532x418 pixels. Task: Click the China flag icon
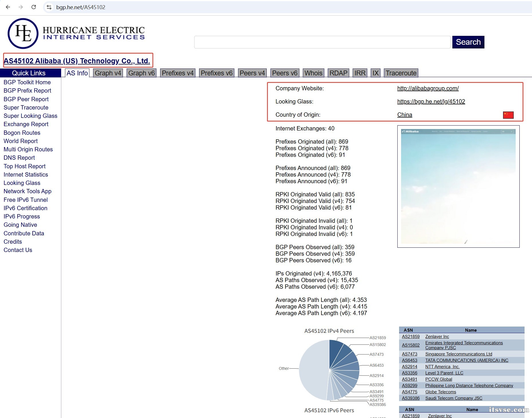click(508, 115)
